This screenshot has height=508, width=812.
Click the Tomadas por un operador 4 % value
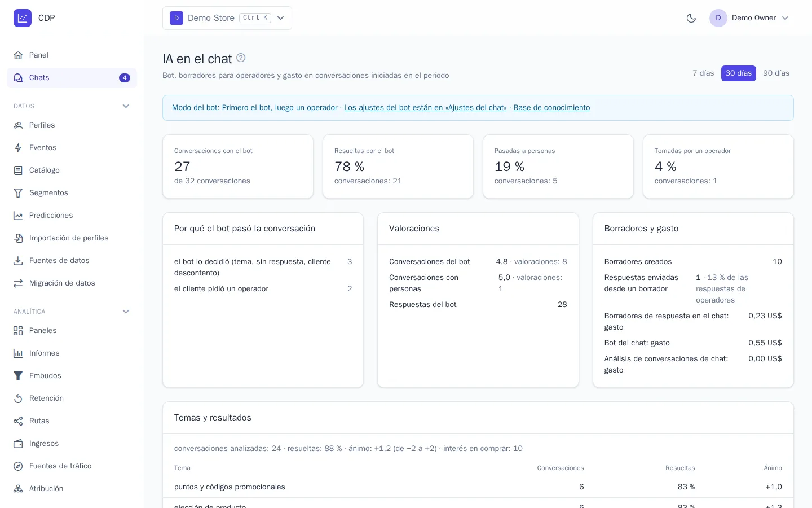pyautogui.click(x=665, y=167)
